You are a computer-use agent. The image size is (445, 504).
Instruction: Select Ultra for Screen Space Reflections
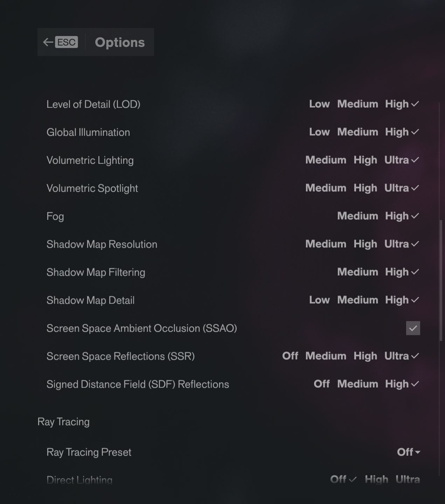(397, 356)
